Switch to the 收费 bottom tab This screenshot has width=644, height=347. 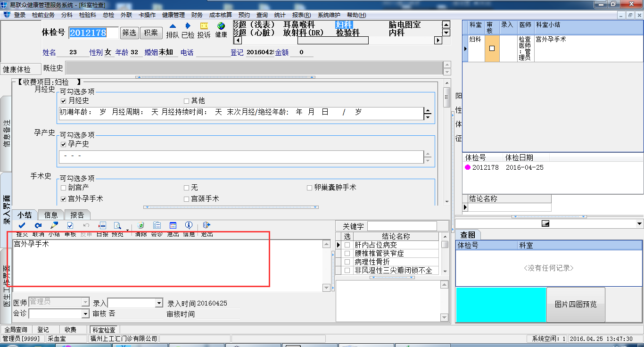tap(70, 330)
